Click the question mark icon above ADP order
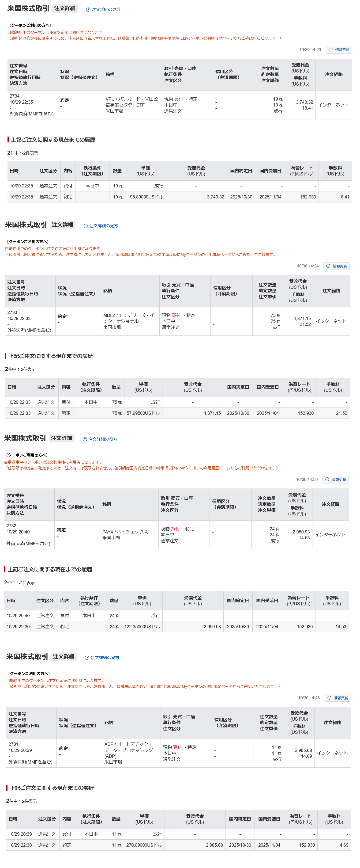The width and height of the screenshot is (360, 868). point(87,658)
